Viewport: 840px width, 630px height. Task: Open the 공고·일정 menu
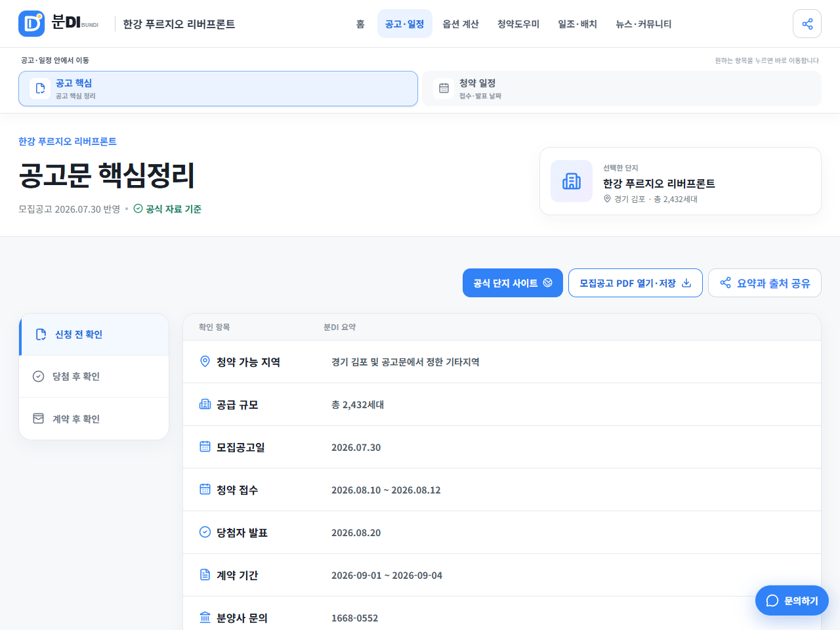[404, 24]
